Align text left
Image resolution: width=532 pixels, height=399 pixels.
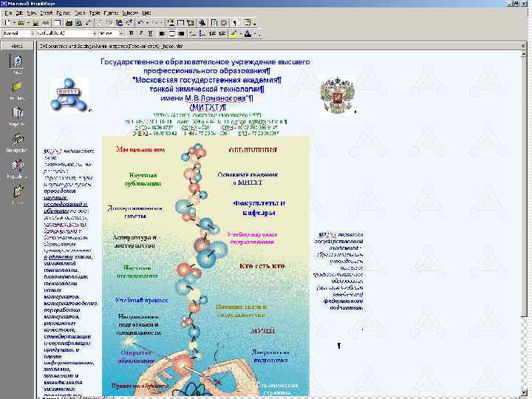(x=162, y=33)
